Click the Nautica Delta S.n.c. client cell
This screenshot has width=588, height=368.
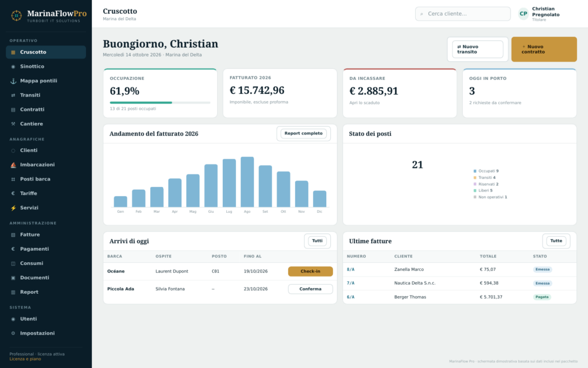pos(415,283)
